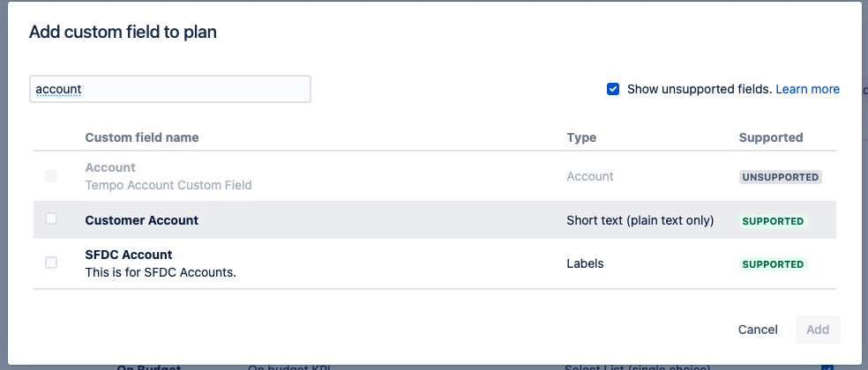Click the custom field search box
Screen dimensions: 868x370
click(x=169, y=89)
